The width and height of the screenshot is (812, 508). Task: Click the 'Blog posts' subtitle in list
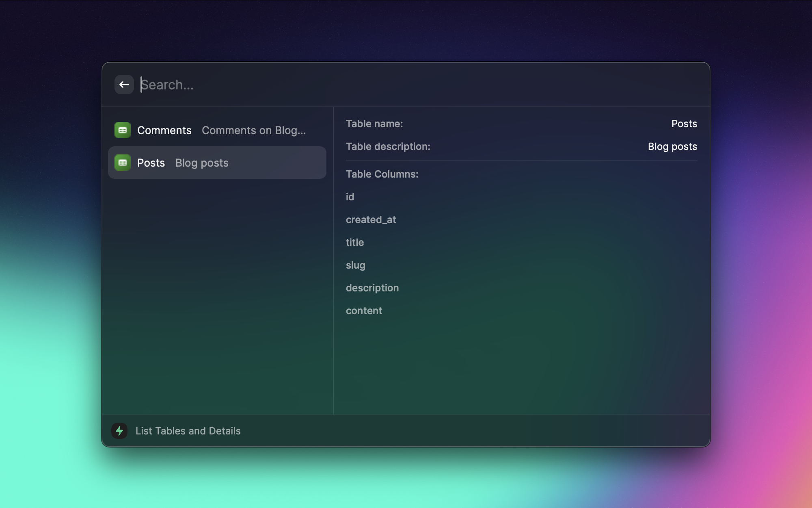(202, 163)
